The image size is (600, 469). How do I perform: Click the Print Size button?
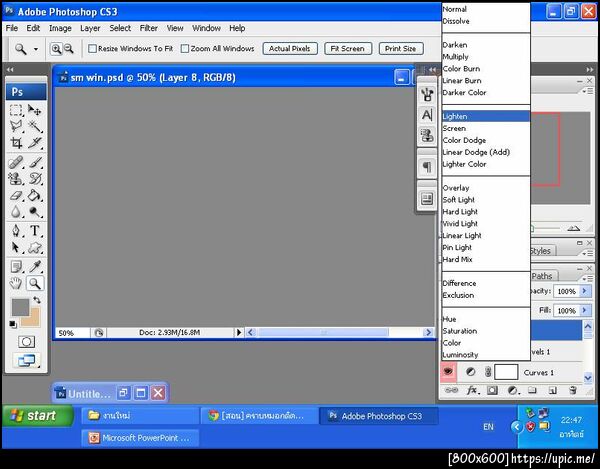[401, 49]
